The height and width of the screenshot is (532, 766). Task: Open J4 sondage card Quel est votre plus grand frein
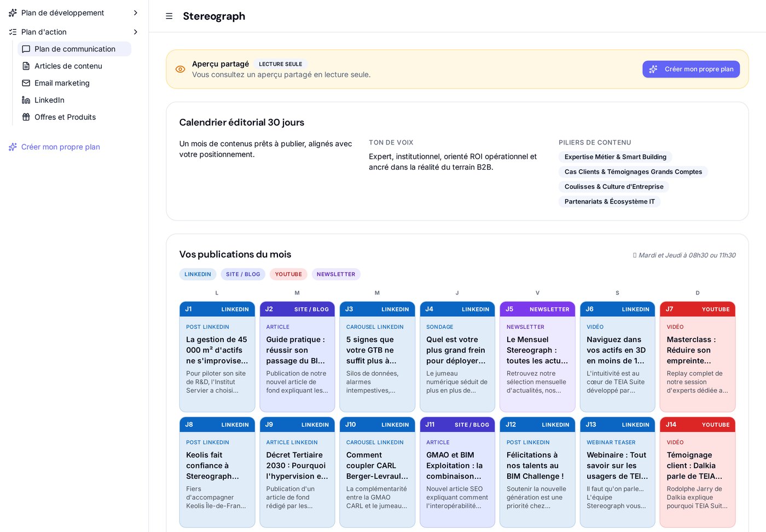[x=457, y=357]
